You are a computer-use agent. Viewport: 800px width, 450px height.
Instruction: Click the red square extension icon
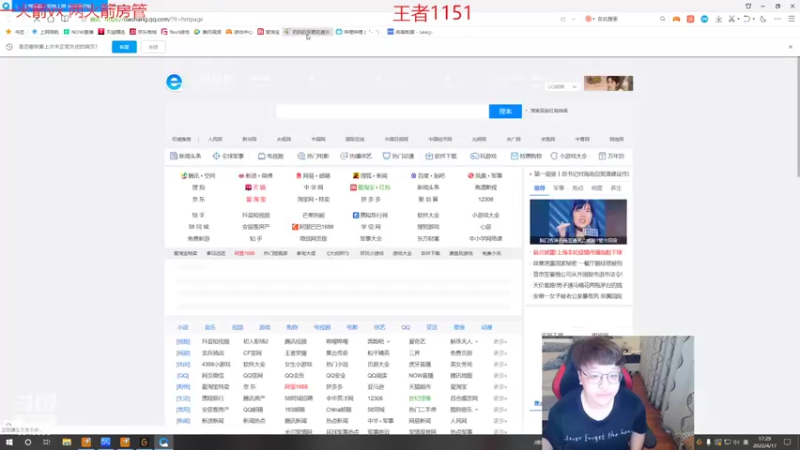click(x=690, y=19)
